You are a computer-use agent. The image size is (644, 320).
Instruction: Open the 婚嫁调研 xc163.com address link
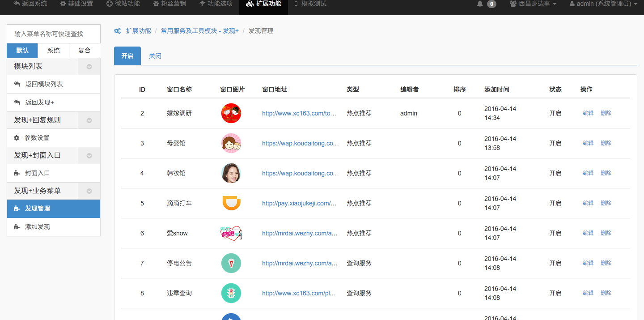tap(299, 113)
